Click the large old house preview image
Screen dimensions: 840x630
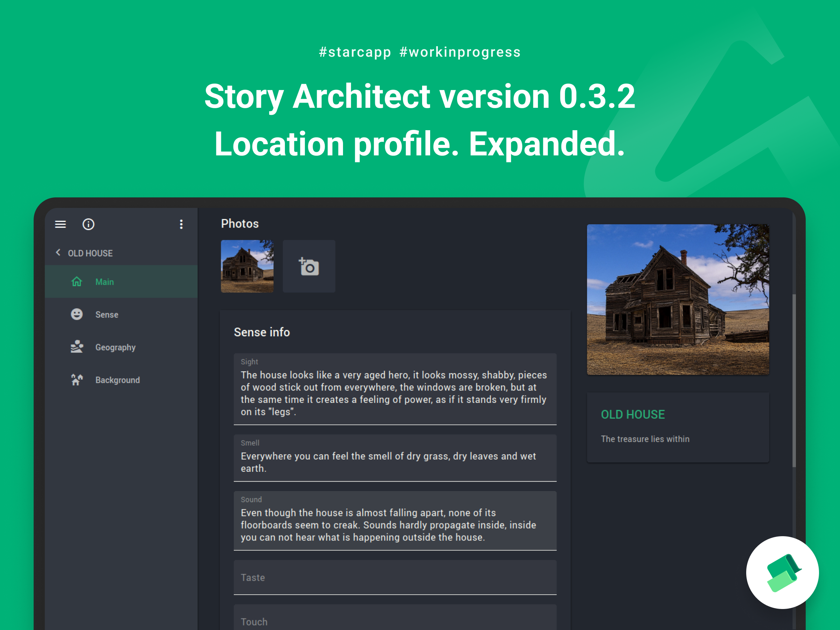point(678,300)
